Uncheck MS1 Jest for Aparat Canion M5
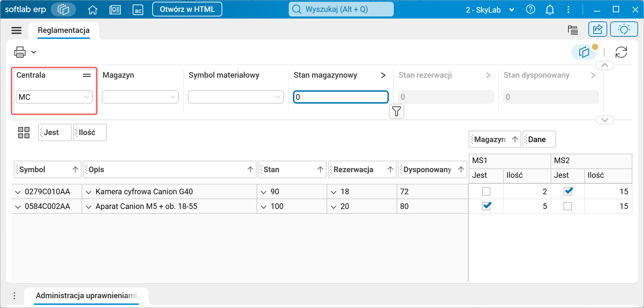 [x=486, y=206]
